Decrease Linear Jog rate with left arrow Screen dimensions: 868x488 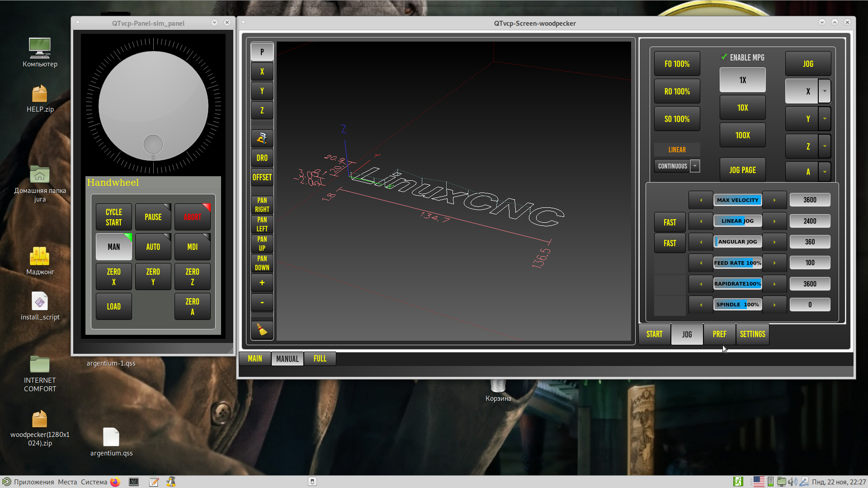click(x=701, y=221)
